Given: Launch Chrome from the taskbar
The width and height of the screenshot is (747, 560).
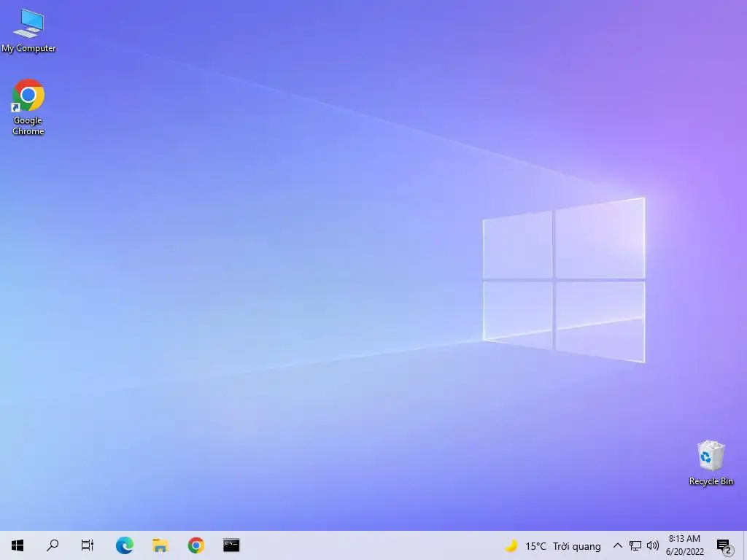Looking at the screenshot, I should (x=196, y=545).
